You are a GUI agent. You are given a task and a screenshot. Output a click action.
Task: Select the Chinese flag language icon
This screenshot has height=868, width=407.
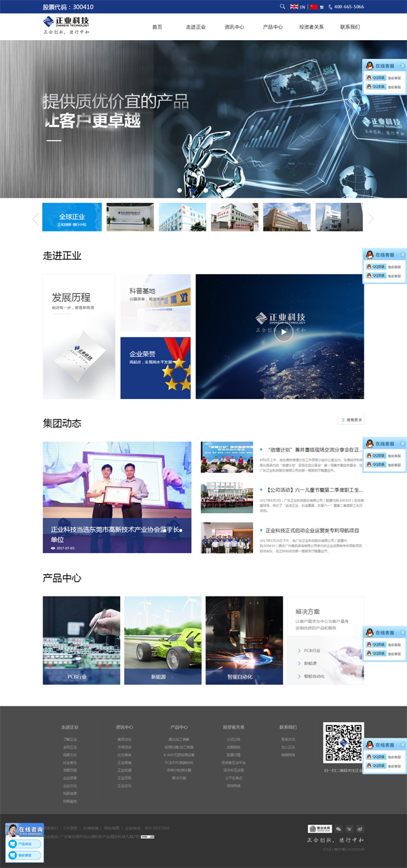[x=313, y=6]
